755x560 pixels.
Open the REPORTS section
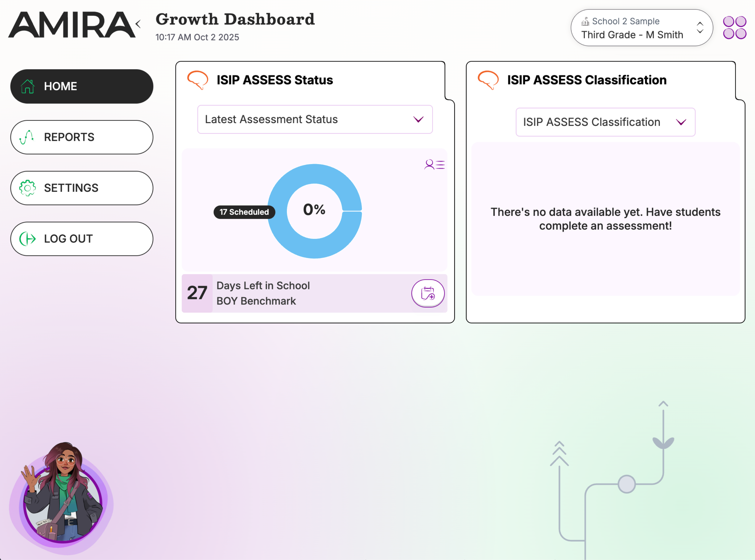point(81,137)
